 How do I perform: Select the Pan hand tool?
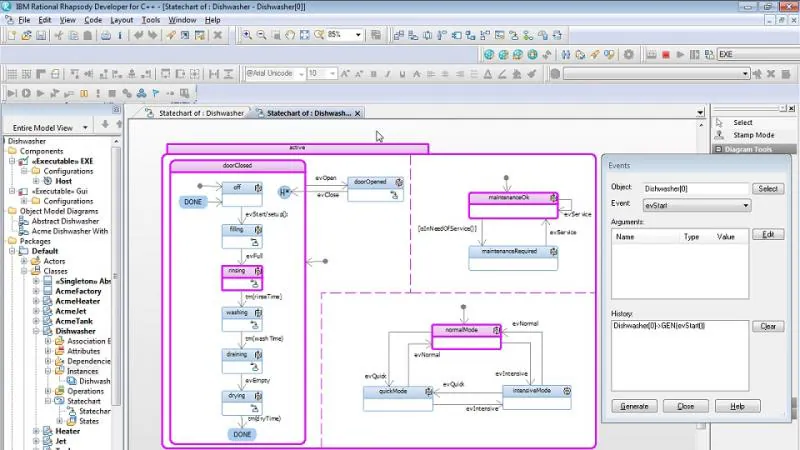pyautogui.click(x=290, y=35)
